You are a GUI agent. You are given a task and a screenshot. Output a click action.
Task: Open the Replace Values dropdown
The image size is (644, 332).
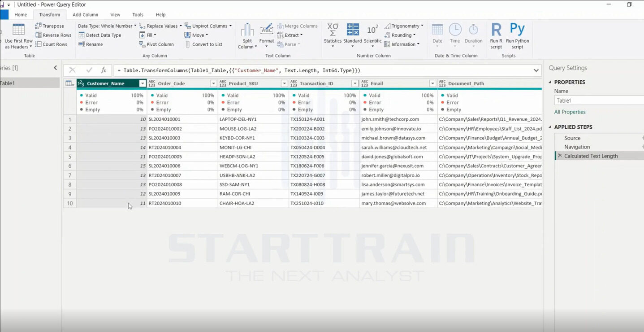click(161, 26)
